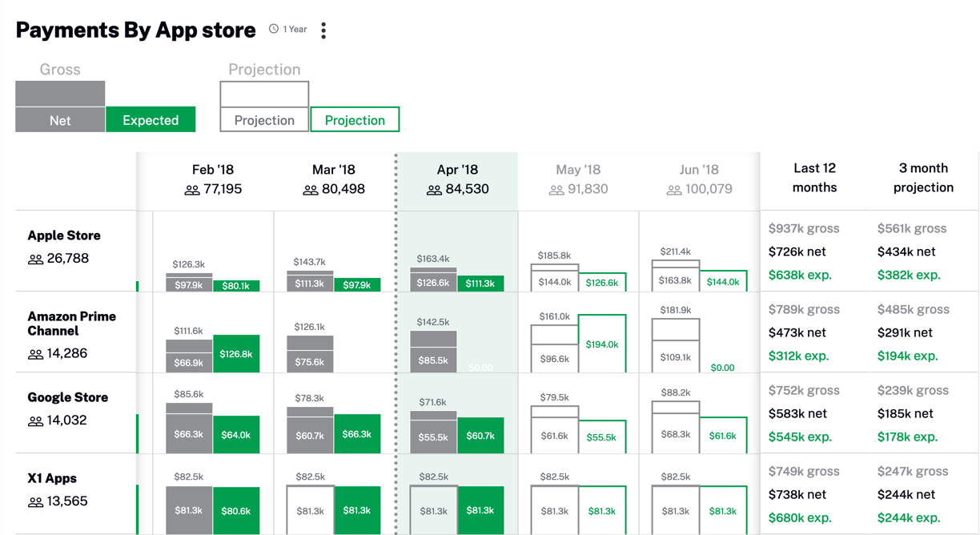Toggle the gray Net legend box
Image resolution: width=980 pixels, height=535 pixels.
click(60, 120)
